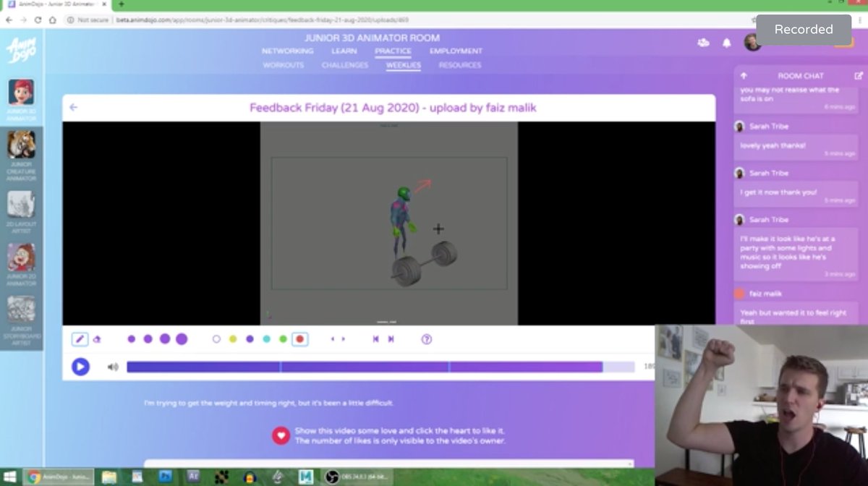
Task: Click faiz malik's name in chat
Action: pos(765,294)
